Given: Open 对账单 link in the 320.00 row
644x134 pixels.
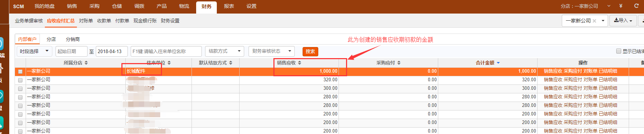Looking at the screenshot, I should tap(590, 80).
